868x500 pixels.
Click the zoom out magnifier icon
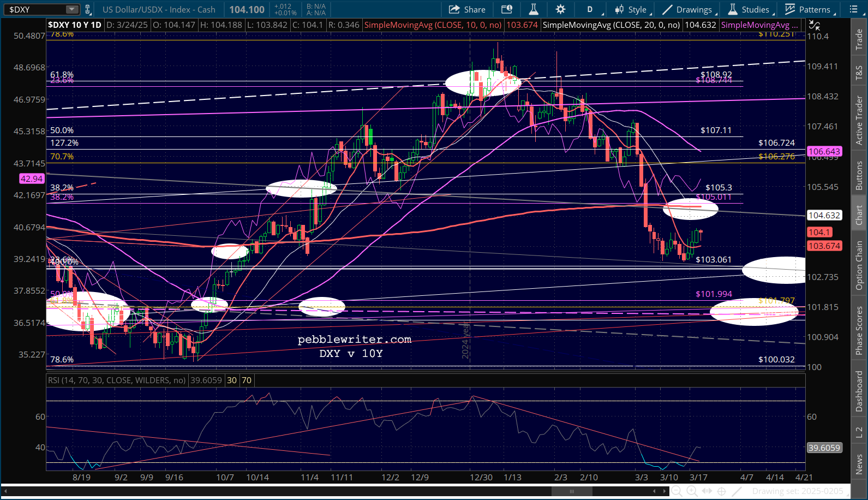coord(677,491)
